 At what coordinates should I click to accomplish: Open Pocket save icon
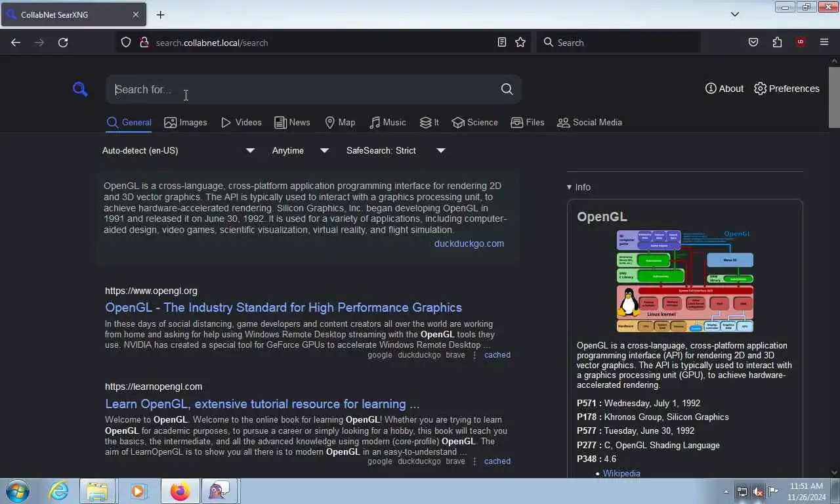[753, 42]
